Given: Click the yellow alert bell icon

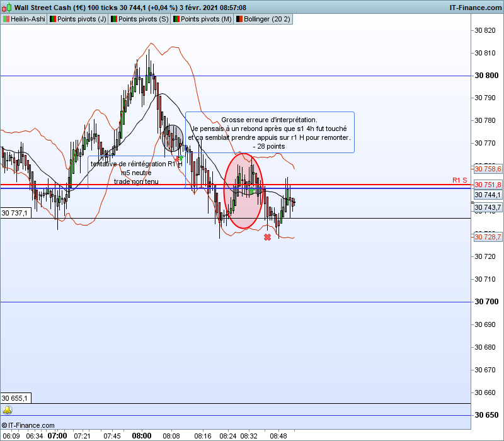Looking at the screenshot, I should [7, 410].
